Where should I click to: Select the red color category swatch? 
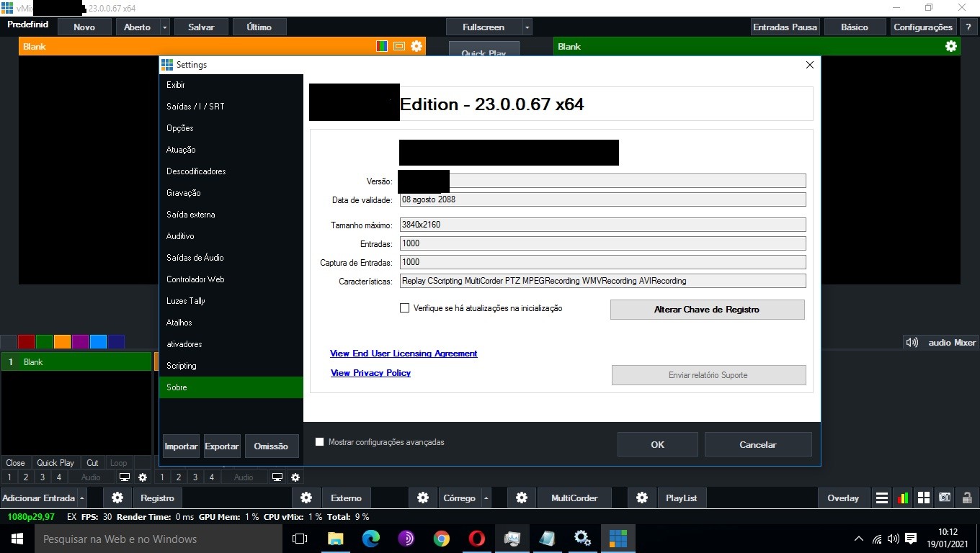[26, 342]
